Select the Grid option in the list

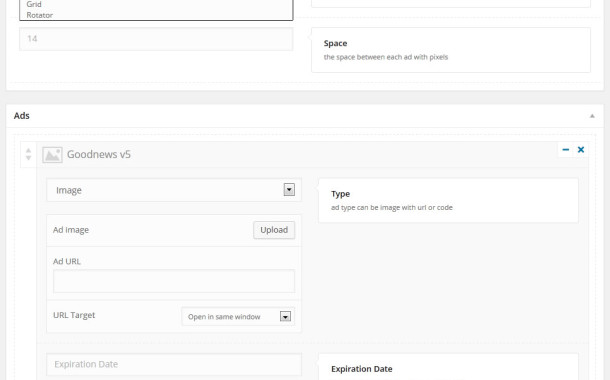34,4
